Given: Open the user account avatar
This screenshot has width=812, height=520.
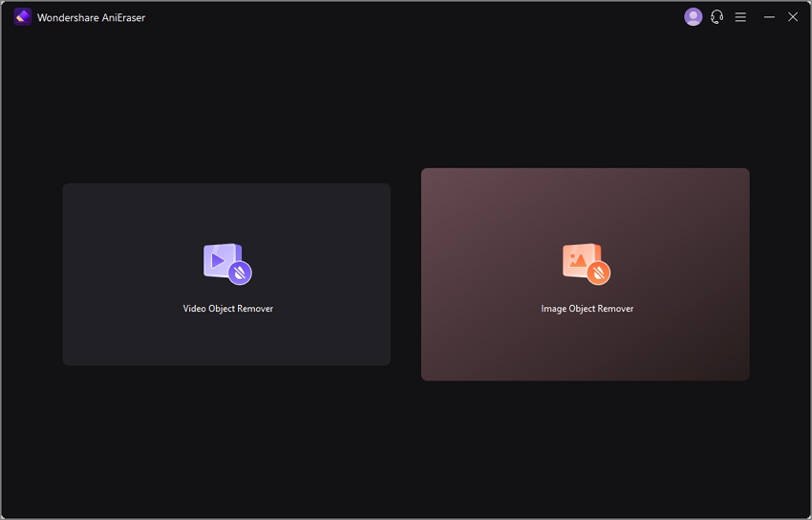Looking at the screenshot, I should (x=693, y=17).
